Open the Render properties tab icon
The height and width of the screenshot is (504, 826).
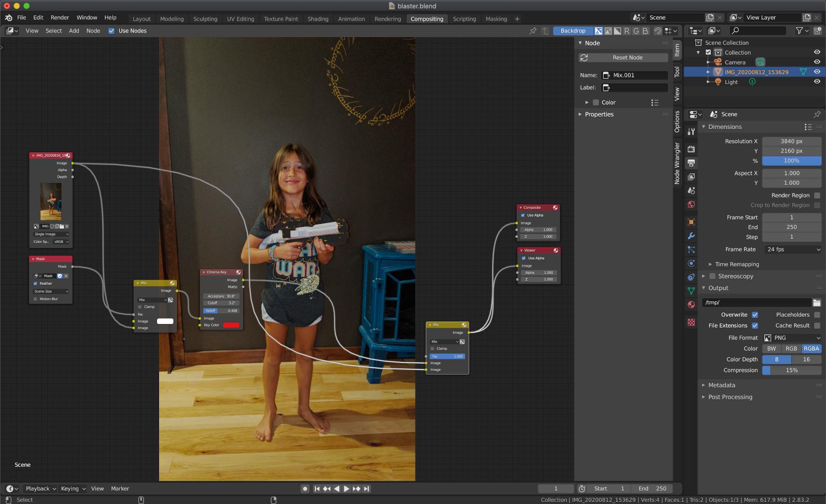(x=691, y=149)
